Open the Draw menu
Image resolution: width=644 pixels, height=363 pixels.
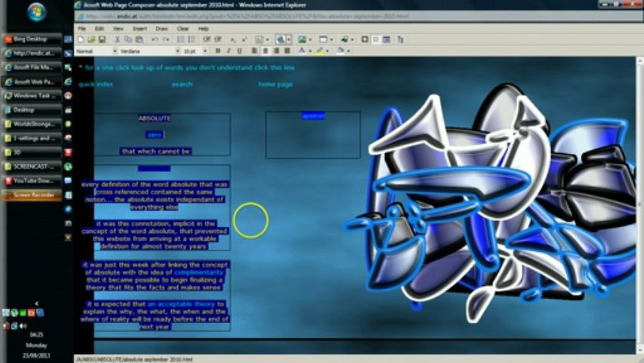click(x=162, y=29)
